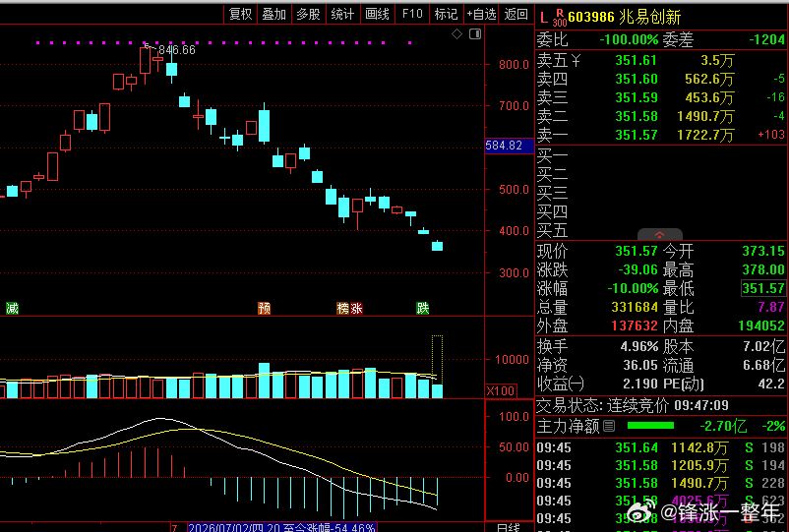Click the 返回 back button
The width and height of the screenshot is (789, 532).
[516, 14]
